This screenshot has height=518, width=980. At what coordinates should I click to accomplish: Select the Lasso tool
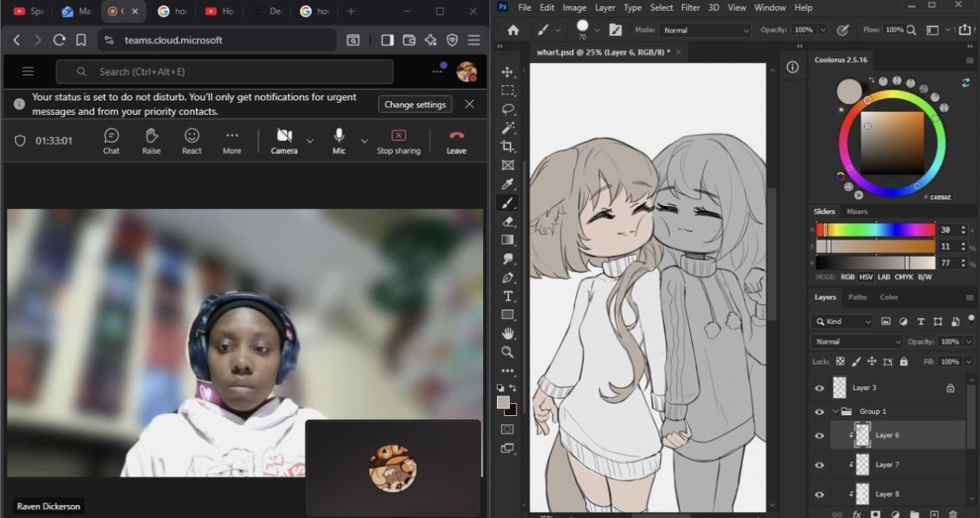click(508, 109)
